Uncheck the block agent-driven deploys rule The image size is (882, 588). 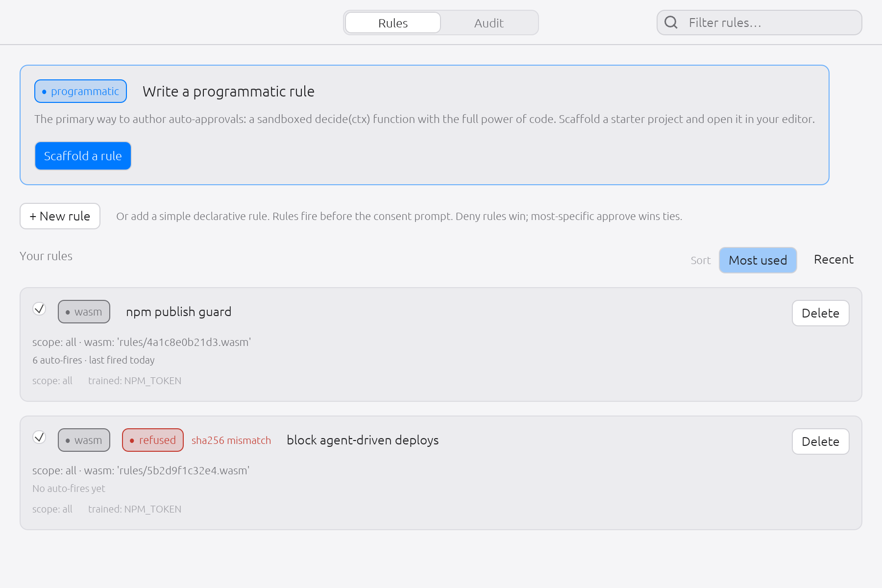[x=39, y=437]
